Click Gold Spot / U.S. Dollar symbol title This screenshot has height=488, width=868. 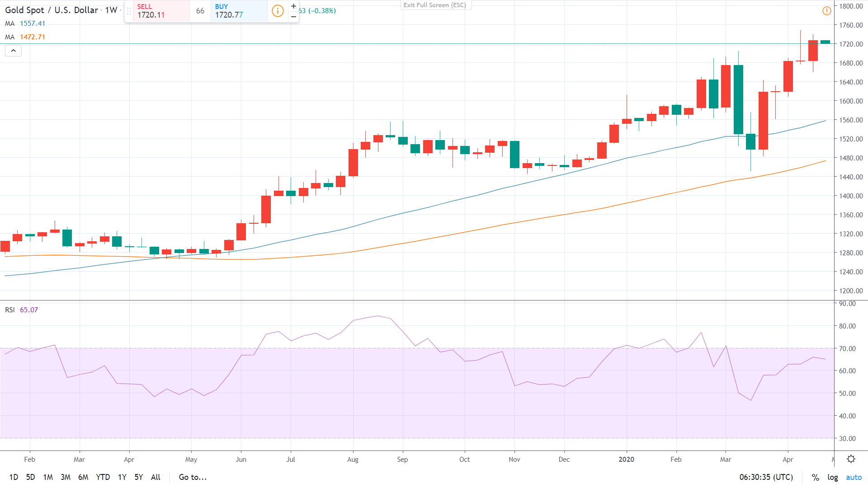(52, 10)
